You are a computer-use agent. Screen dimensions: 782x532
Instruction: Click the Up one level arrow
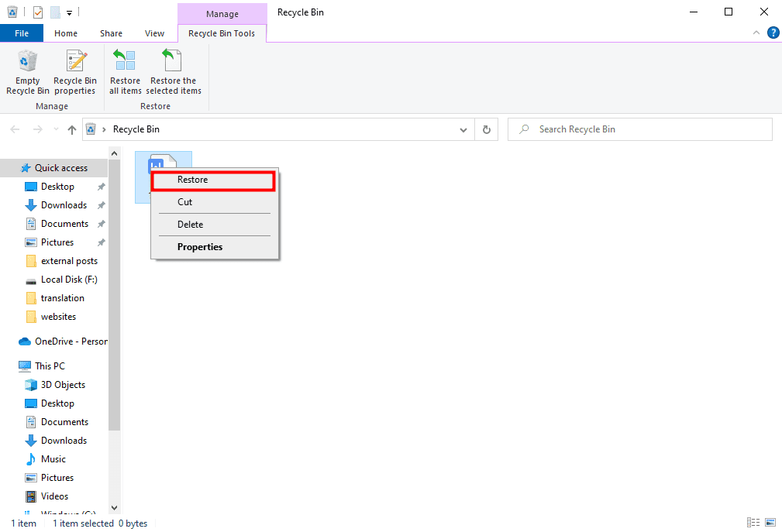pyautogui.click(x=72, y=129)
